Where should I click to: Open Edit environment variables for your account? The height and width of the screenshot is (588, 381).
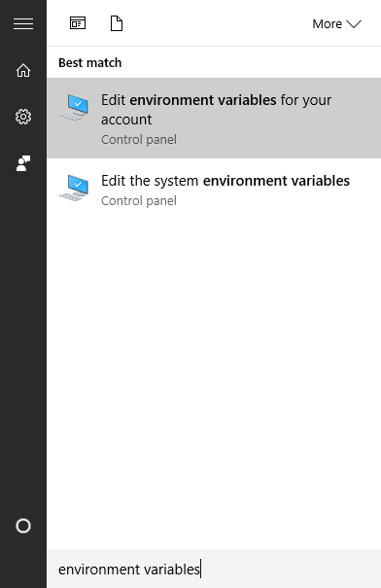pos(214,118)
